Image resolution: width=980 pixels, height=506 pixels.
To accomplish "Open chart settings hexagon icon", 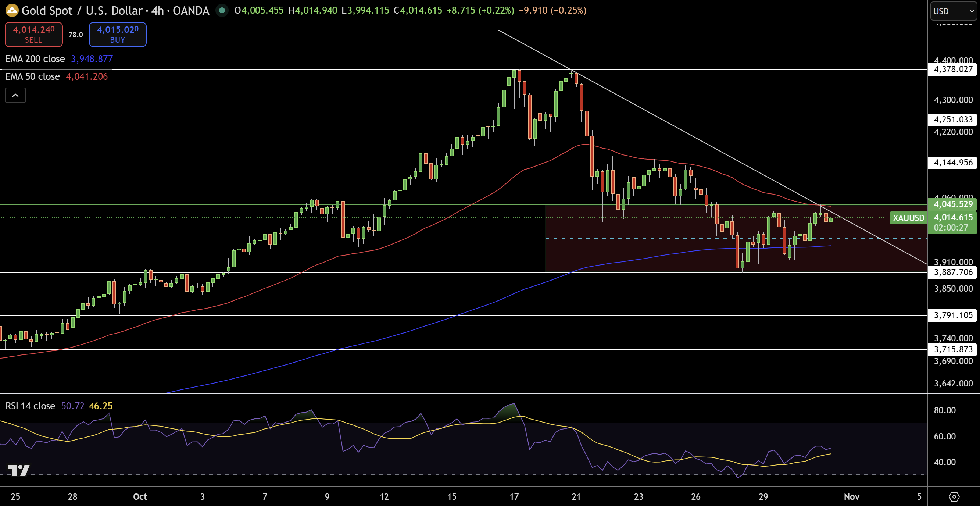I will 954,496.
